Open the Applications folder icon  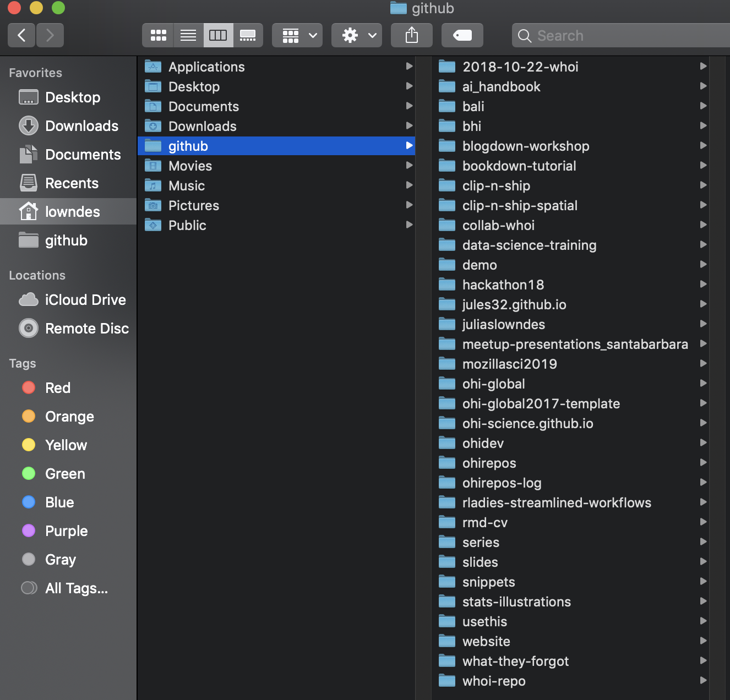coord(153,67)
